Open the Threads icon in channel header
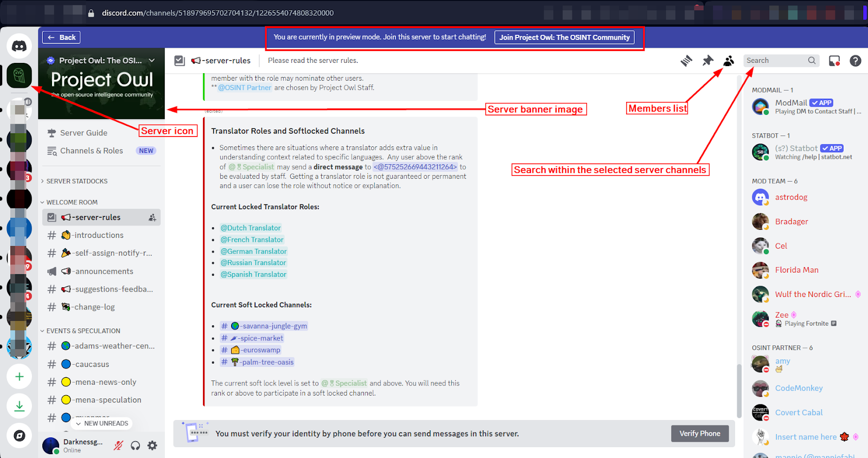This screenshot has height=458, width=868. coord(687,61)
